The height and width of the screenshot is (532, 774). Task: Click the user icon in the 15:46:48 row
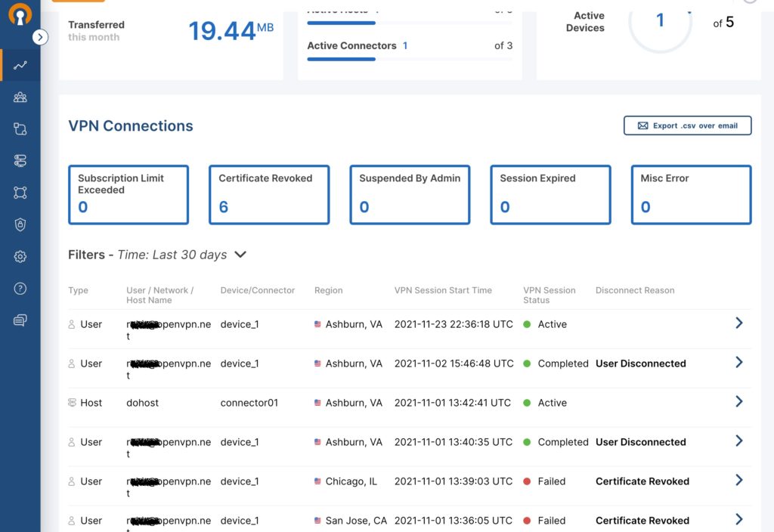click(72, 363)
